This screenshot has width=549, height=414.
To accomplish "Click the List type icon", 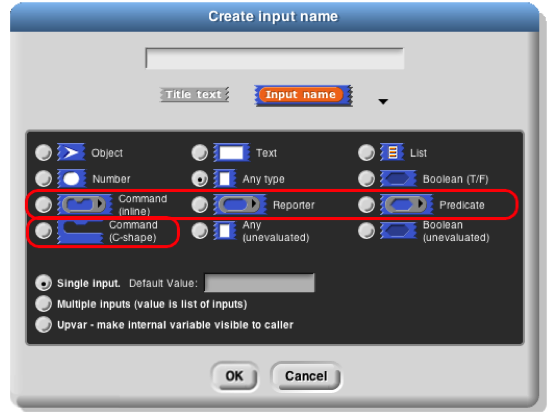I will (x=392, y=152).
